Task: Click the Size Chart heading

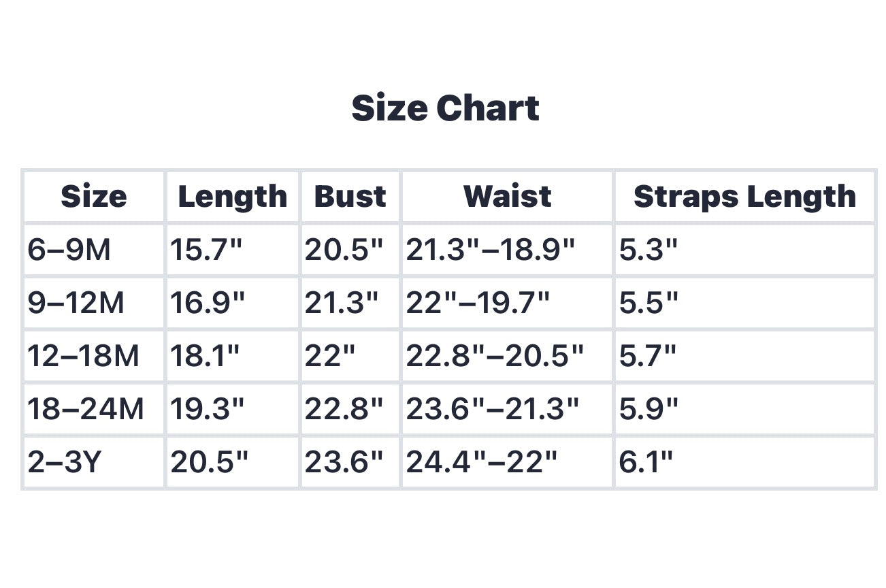Action: point(445,108)
